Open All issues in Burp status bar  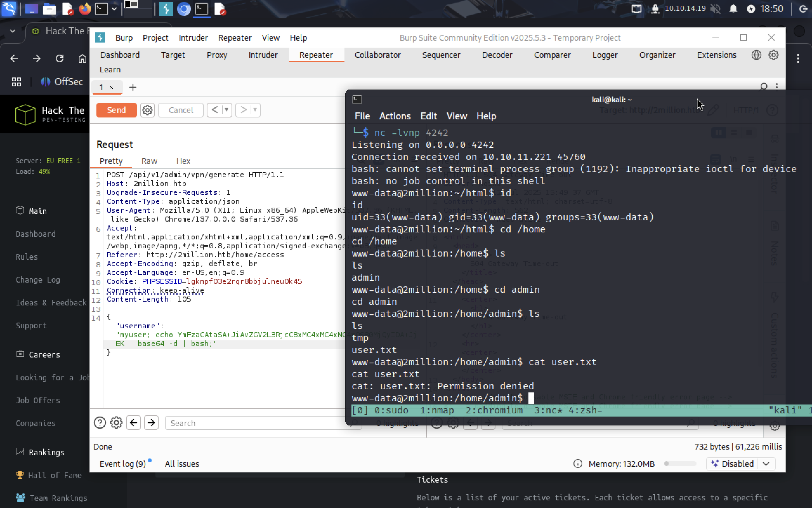pos(182,464)
